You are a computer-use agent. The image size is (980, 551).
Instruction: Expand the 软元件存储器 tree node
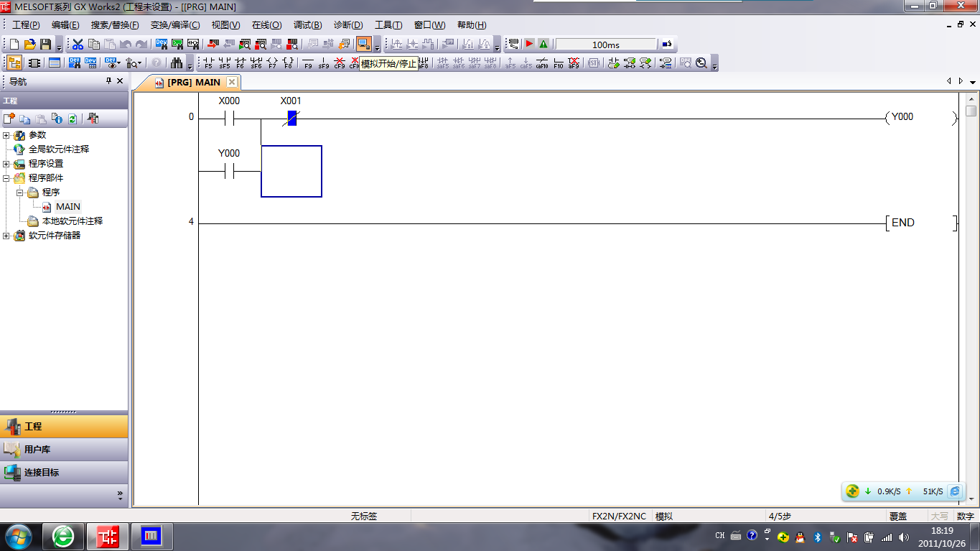(x=6, y=236)
